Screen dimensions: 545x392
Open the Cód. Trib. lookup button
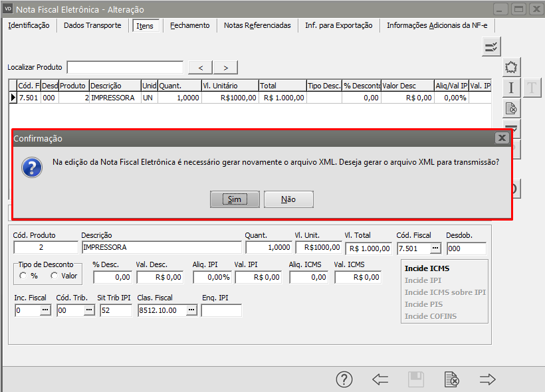[x=89, y=310]
